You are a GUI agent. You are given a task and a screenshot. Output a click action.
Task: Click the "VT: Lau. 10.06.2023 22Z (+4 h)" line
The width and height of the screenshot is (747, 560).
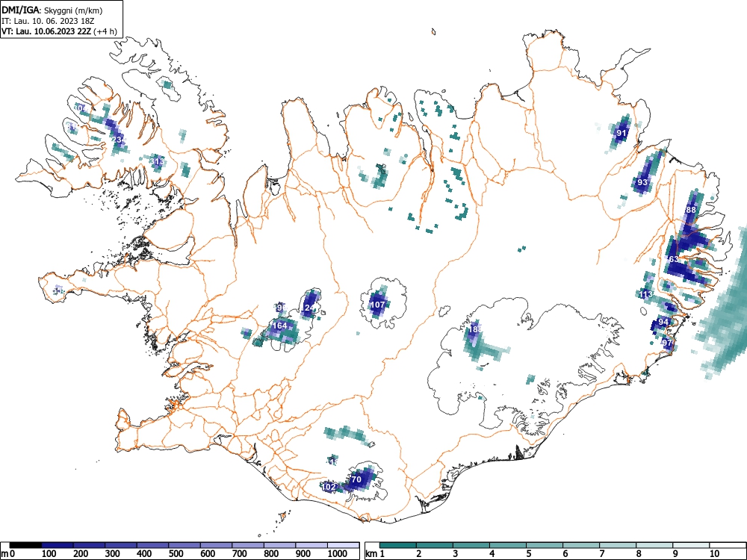point(58,31)
